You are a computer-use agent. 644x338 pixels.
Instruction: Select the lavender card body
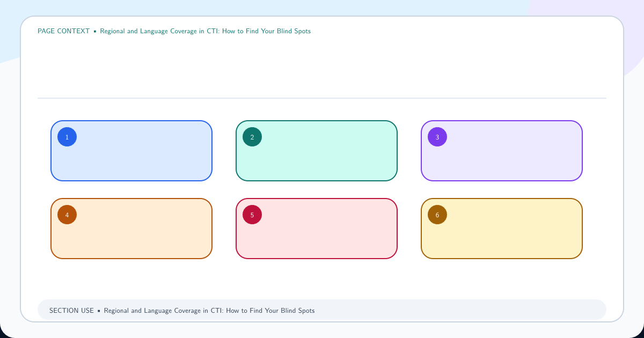(502, 151)
